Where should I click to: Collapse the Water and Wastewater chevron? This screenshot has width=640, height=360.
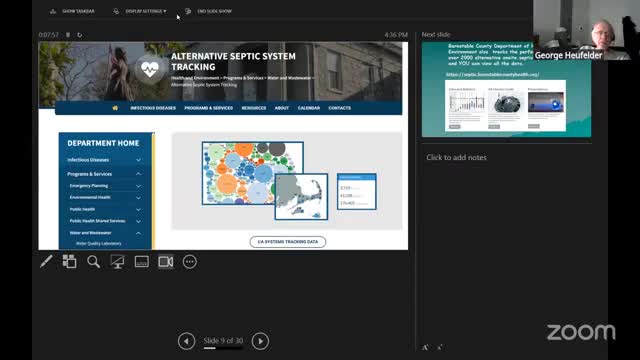click(138, 233)
